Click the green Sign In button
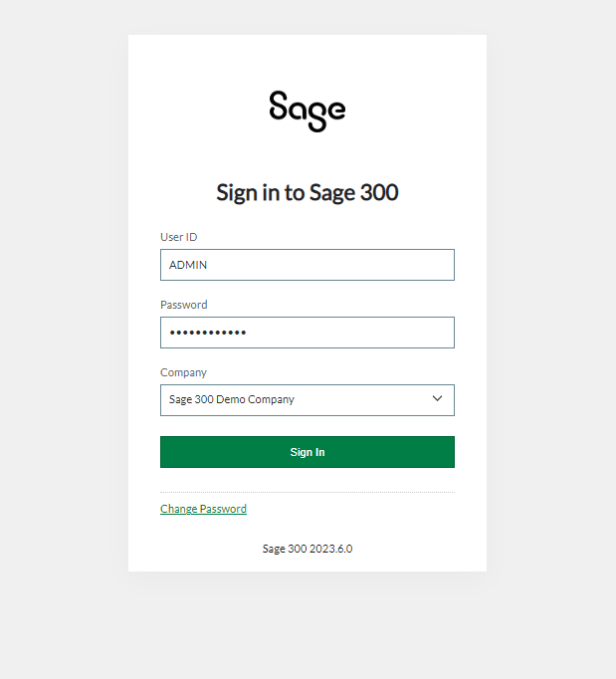The width and height of the screenshot is (616, 679). (x=308, y=452)
